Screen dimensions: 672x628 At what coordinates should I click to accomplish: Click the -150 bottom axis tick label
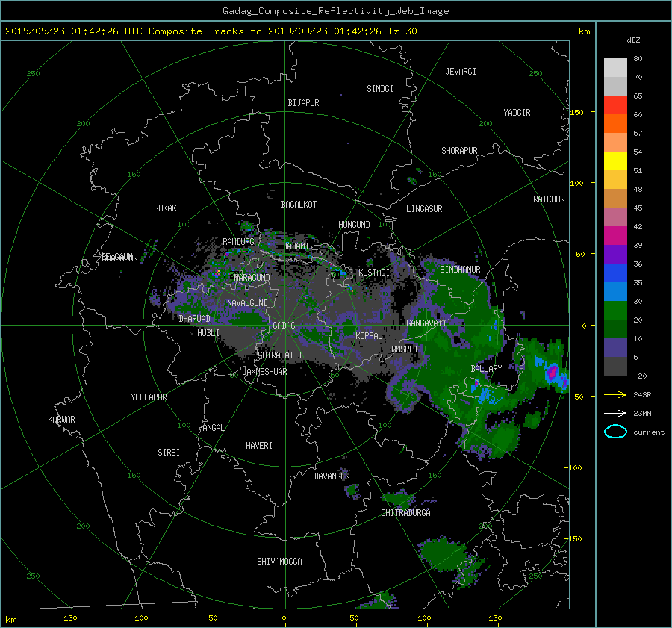point(68,618)
